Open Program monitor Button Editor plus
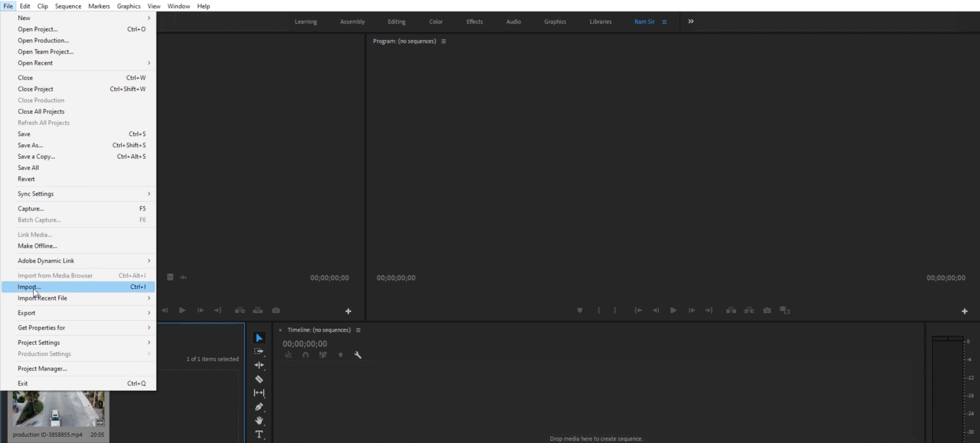The image size is (980, 443). (x=964, y=311)
